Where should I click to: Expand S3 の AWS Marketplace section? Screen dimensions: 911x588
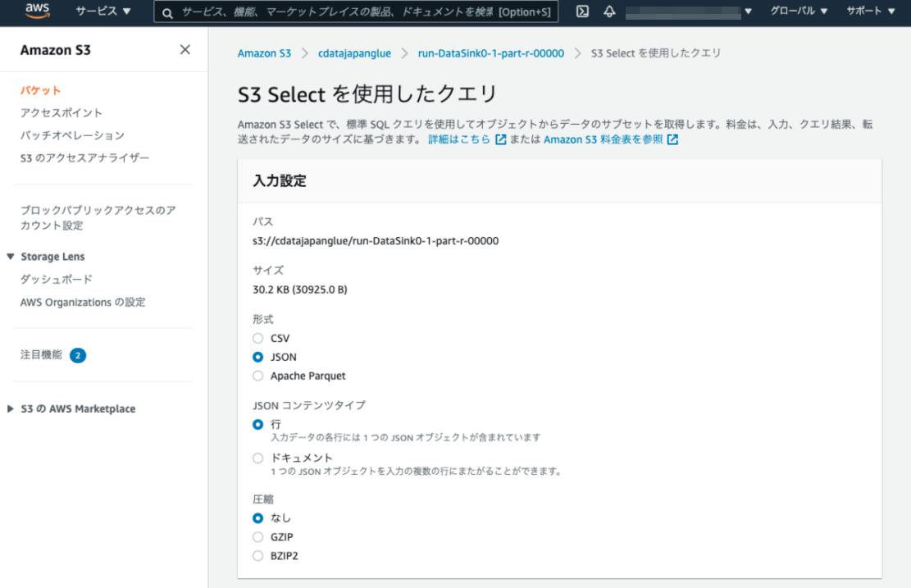point(11,408)
